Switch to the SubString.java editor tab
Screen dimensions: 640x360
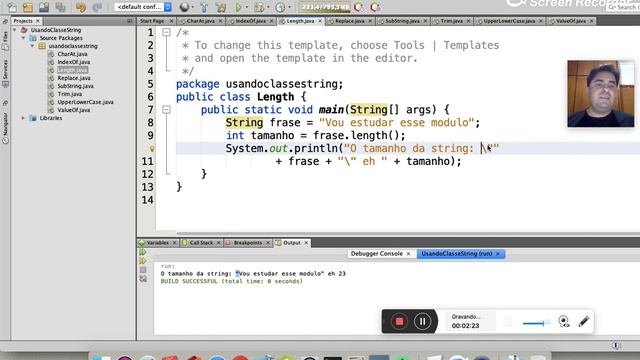click(x=402, y=21)
